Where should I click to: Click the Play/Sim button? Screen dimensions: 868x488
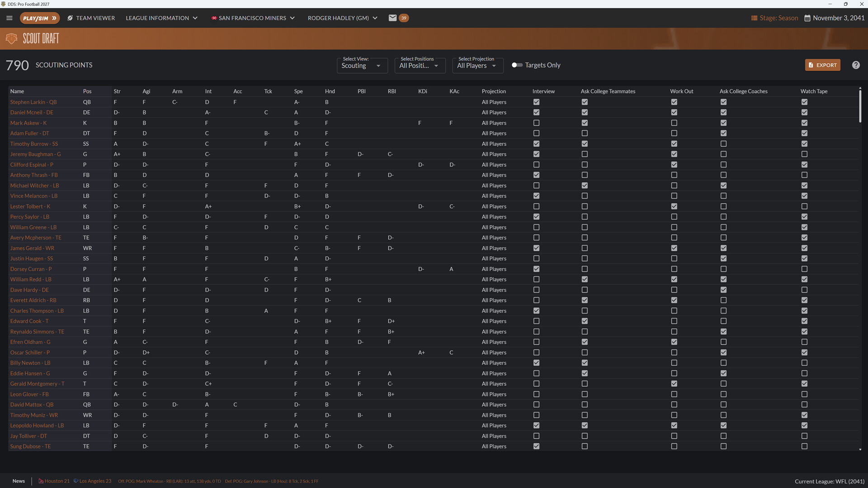(40, 18)
